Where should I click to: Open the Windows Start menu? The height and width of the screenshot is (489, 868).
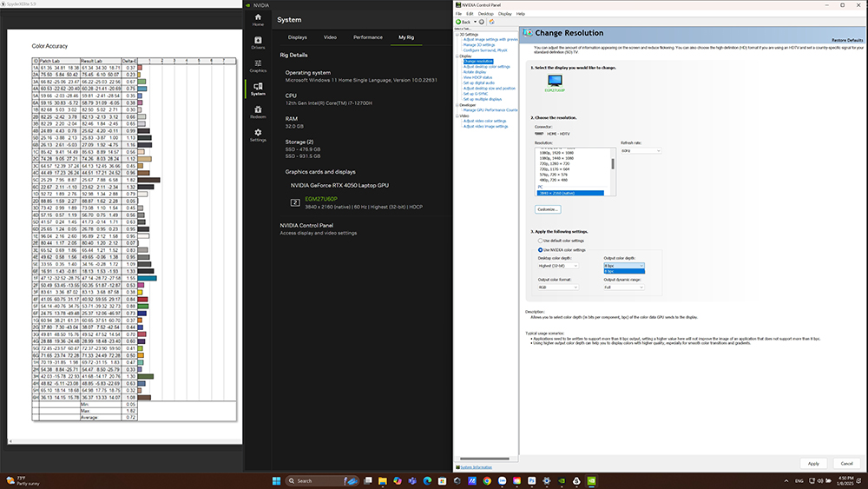pos(276,480)
